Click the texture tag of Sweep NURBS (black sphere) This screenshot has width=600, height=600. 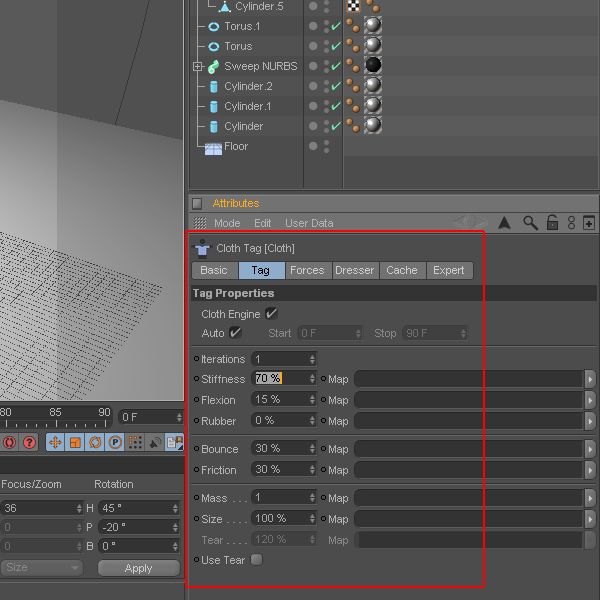tap(373, 65)
